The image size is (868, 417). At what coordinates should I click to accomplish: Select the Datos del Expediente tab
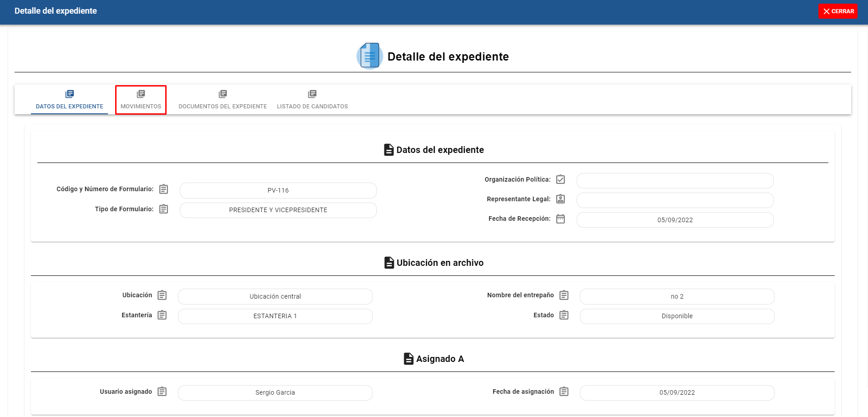(70, 100)
